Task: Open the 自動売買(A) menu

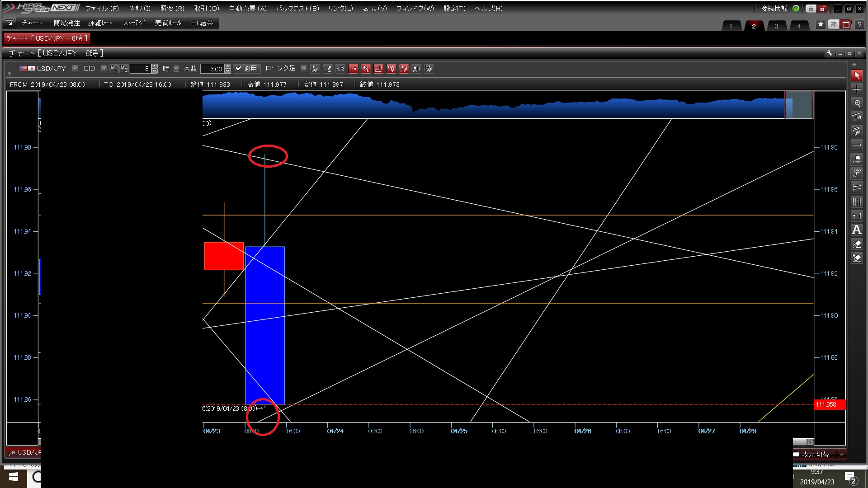Action: pos(247,8)
